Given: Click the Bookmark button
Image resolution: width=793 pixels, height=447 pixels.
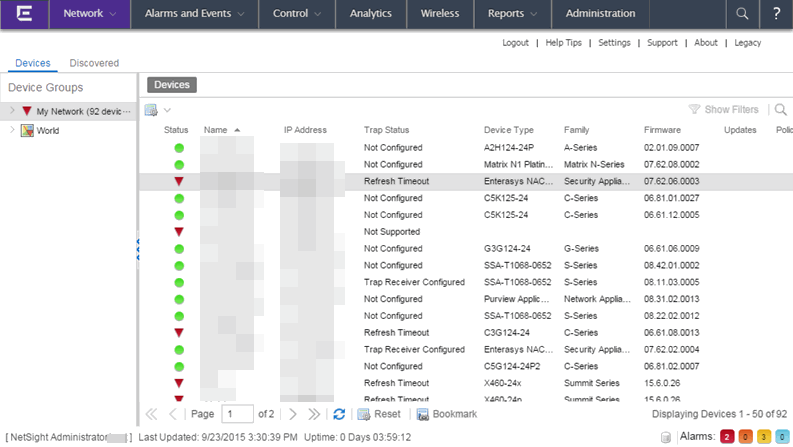Looking at the screenshot, I should [447, 414].
